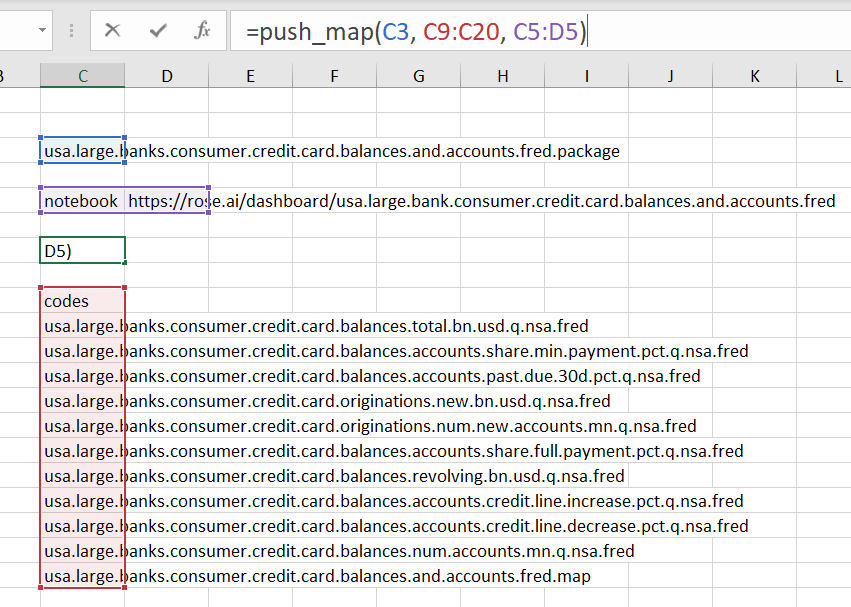Click the 'codes' header cell
Image resolution: width=851 pixels, height=607 pixels.
pos(82,301)
